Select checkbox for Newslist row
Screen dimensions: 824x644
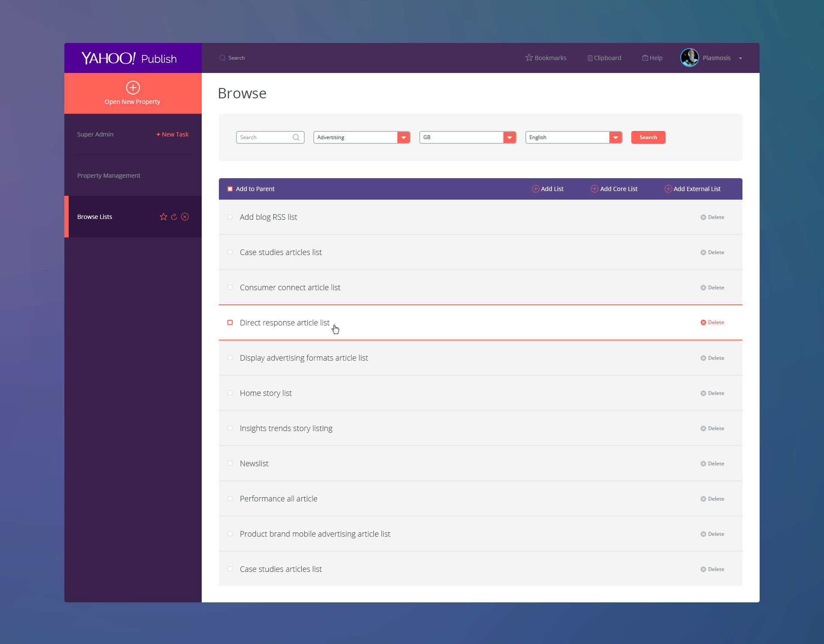point(230,463)
